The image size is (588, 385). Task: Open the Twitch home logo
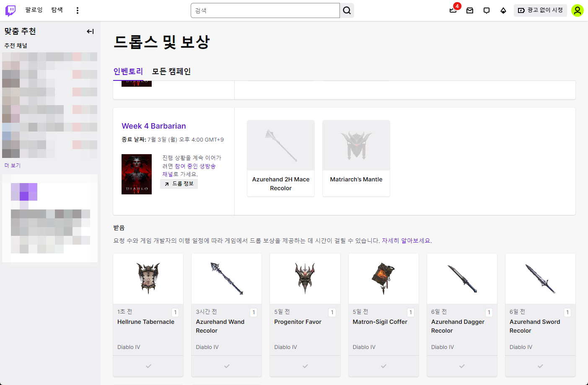10,10
